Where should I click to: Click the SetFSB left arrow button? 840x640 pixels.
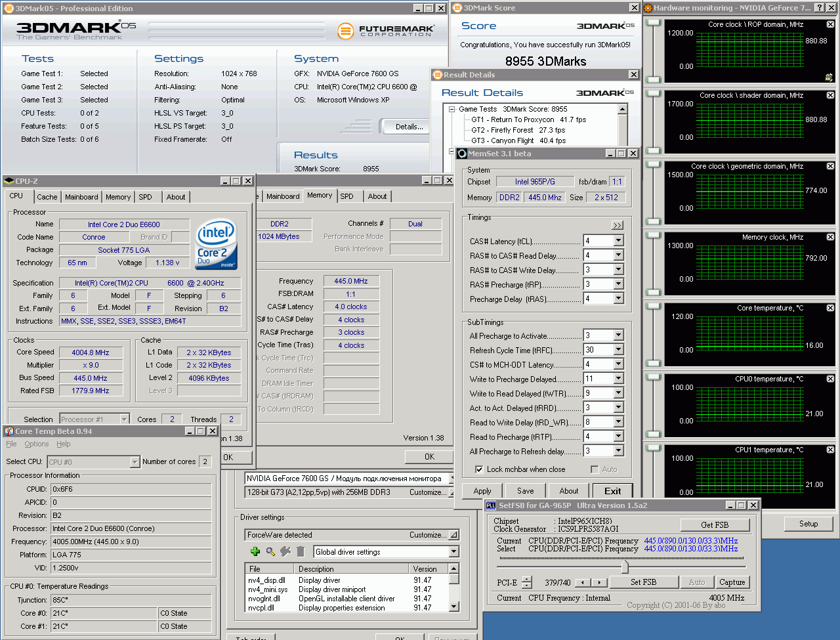[582, 582]
